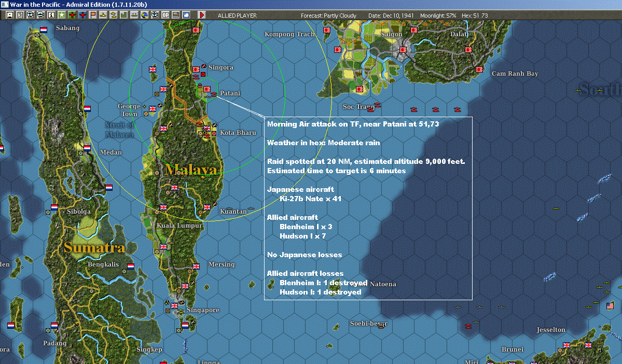Click the red play arrow end-turn button
The width and height of the screenshot is (622, 364).
(x=201, y=15)
